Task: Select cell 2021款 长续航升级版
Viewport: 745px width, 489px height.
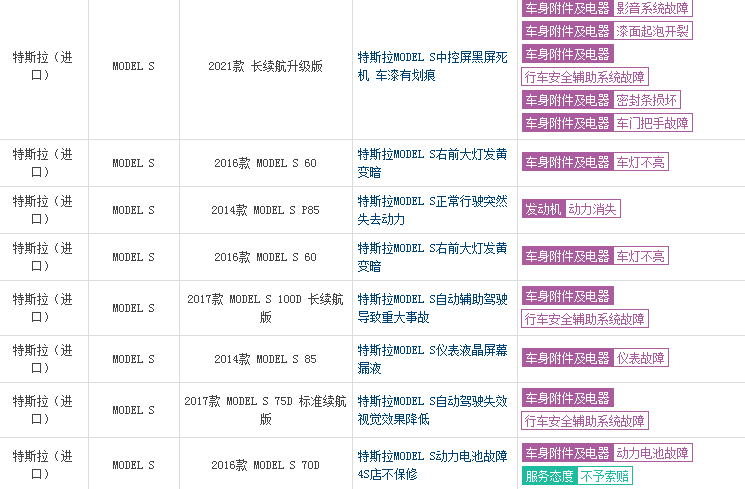Action: (266, 67)
